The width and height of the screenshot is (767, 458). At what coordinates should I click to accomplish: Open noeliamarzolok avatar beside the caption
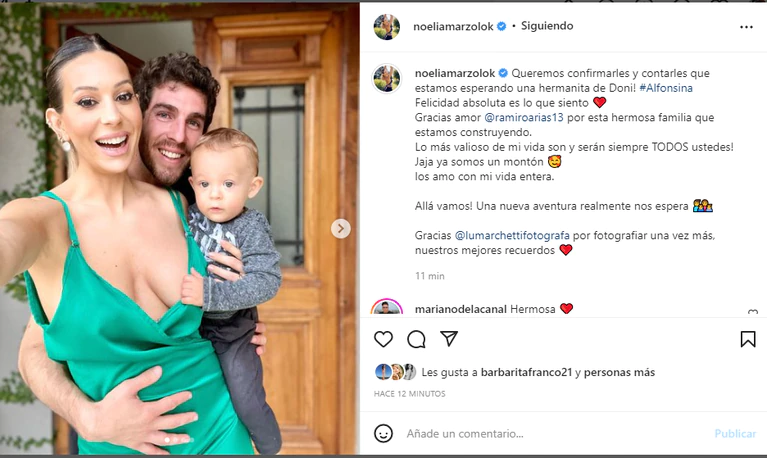(x=386, y=78)
